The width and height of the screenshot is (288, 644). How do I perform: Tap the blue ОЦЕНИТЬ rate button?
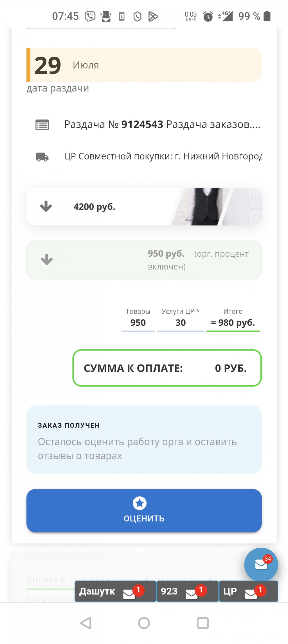pyautogui.click(x=144, y=510)
